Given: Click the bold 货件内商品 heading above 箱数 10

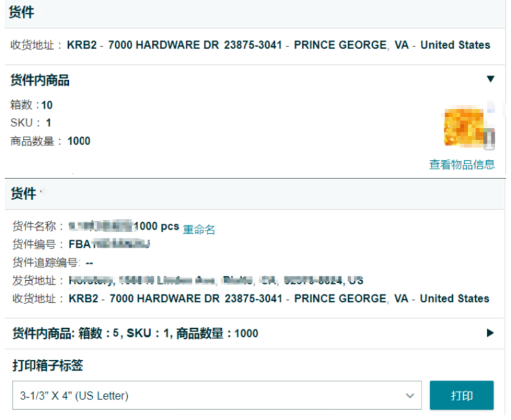Looking at the screenshot, I should pos(40,80).
